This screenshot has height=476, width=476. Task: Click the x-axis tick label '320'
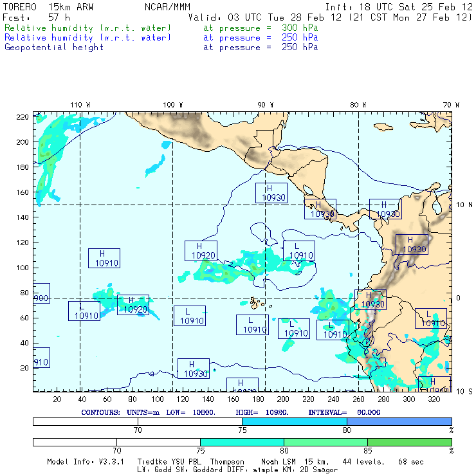click(434, 399)
